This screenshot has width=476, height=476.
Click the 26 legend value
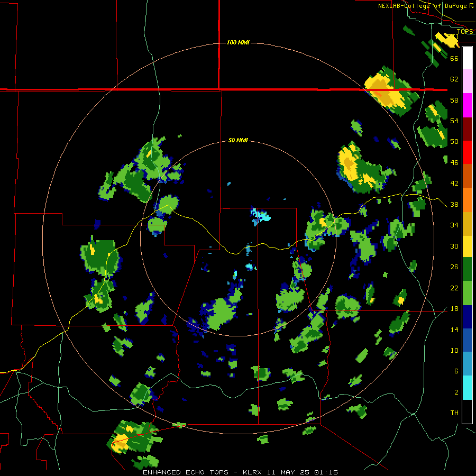[x=454, y=267]
